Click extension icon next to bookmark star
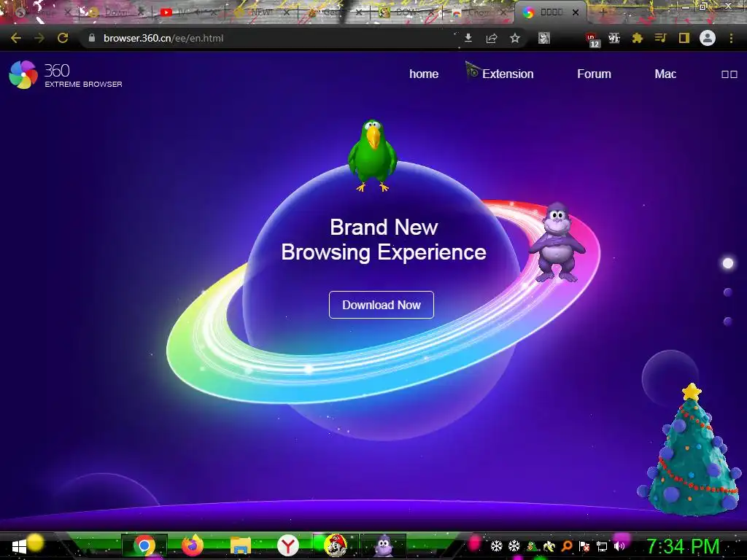Viewport: 747px width, 560px height. pyautogui.click(x=544, y=38)
